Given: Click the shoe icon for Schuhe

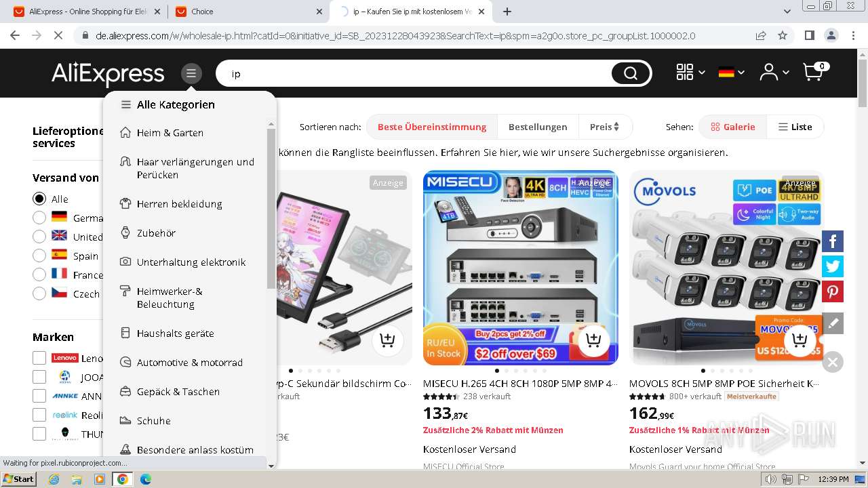Looking at the screenshot, I should pos(125,420).
